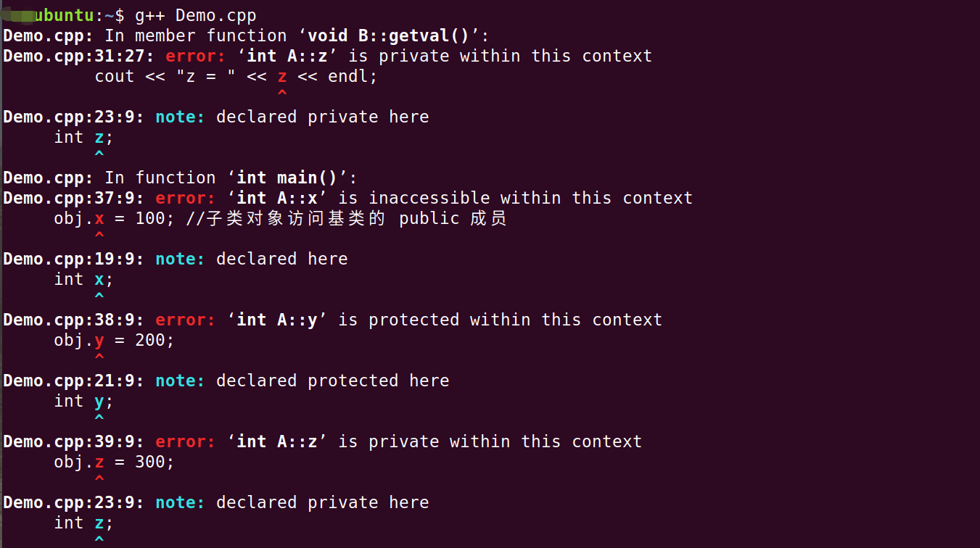Click the g++ Demo.cpp command text
980x548 pixels.
pyautogui.click(x=195, y=15)
